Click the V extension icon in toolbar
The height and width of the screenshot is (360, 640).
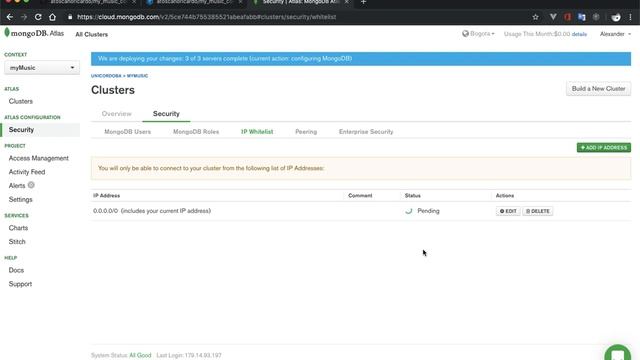click(x=553, y=17)
